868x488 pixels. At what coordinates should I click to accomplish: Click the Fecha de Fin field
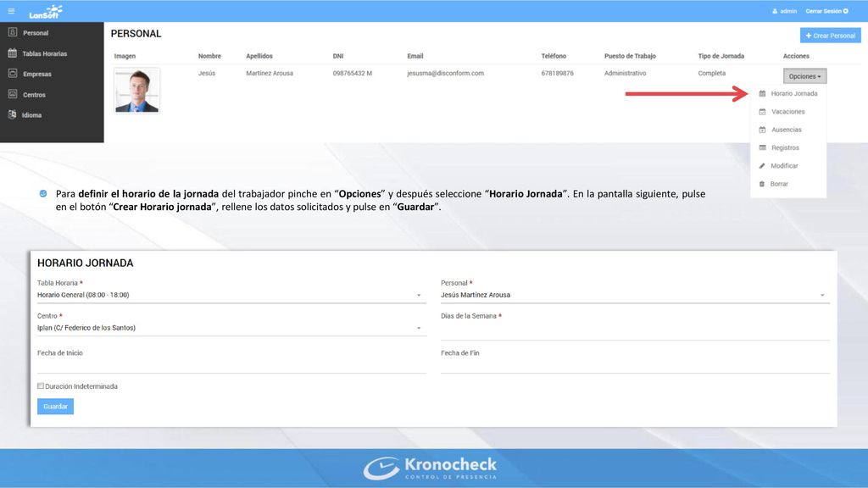(x=635, y=365)
